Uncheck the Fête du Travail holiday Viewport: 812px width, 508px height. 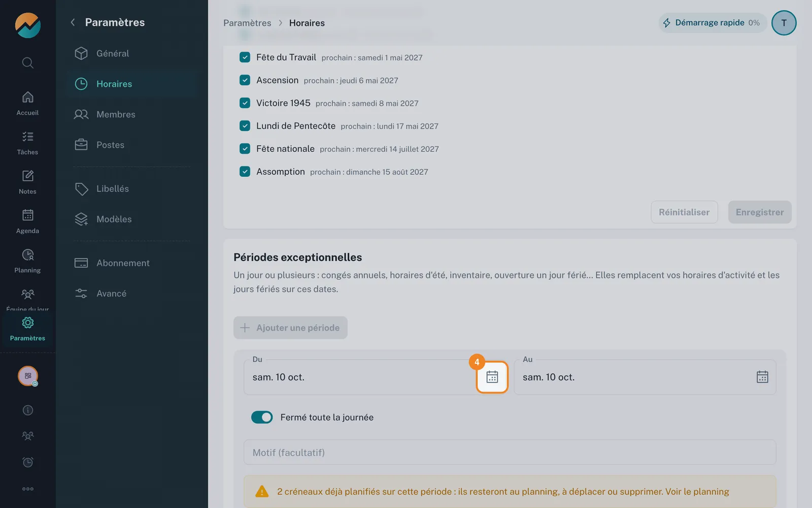[245, 57]
